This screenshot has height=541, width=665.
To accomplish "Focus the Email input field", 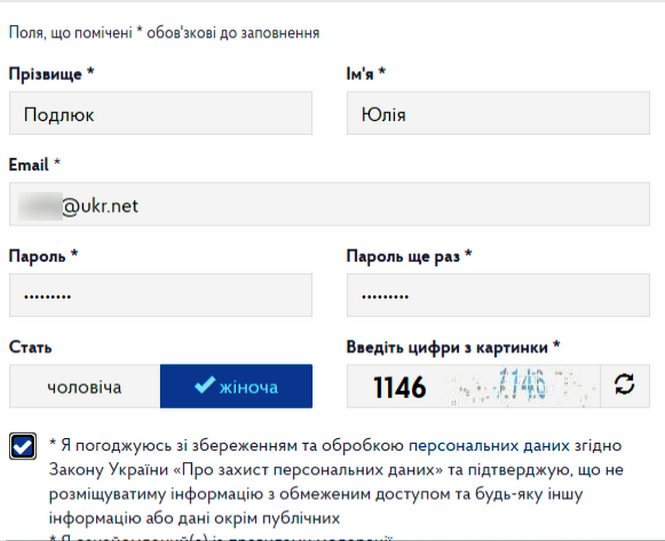I will [330, 206].
